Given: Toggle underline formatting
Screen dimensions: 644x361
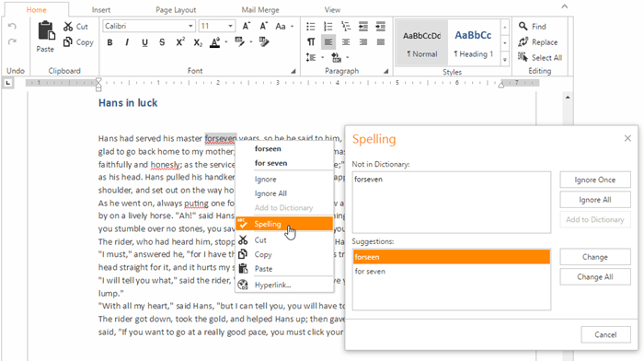Looking at the screenshot, I should click(x=144, y=42).
